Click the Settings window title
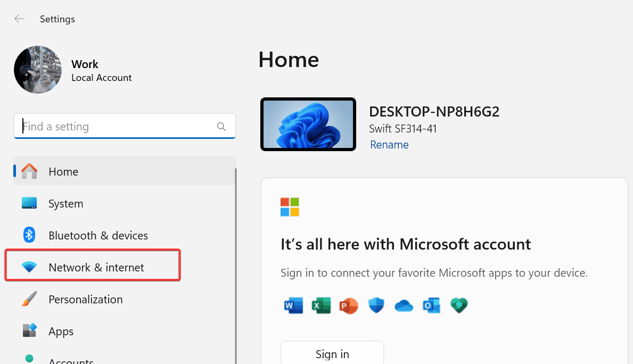633x364 pixels. (57, 19)
